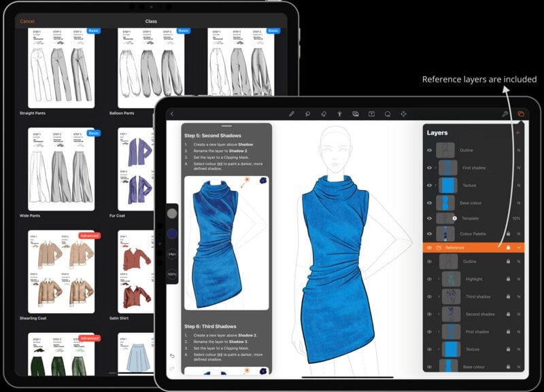544x392 pixels.
Task: Open Template layer opacity 10% setting
Action: coord(517,218)
